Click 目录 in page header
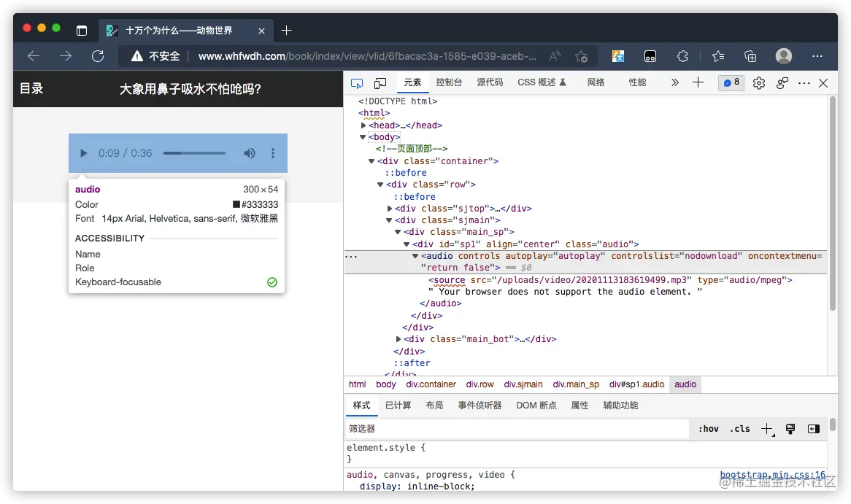851x504 pixels. click(x=31, y=88)
